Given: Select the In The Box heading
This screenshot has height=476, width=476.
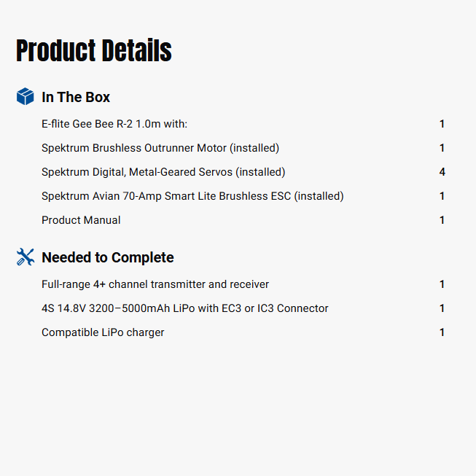Looking at the screenshot, I should (x=76, y=97).
